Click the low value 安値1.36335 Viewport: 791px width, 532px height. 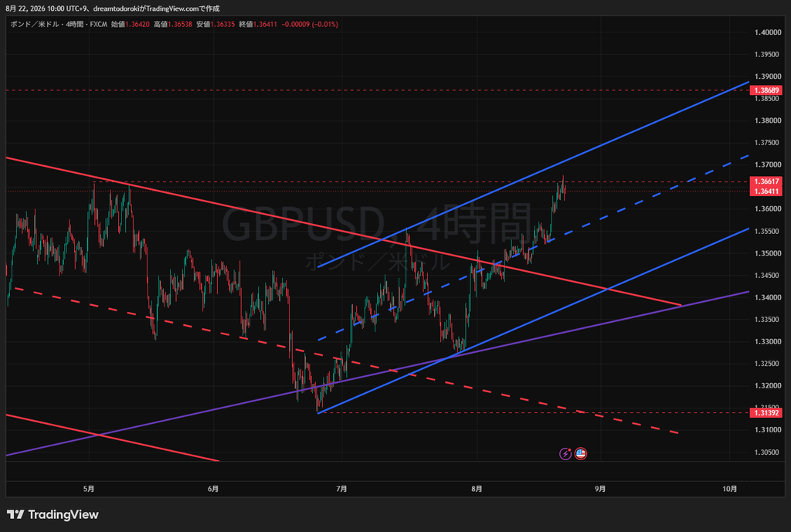tap(216, 24)
